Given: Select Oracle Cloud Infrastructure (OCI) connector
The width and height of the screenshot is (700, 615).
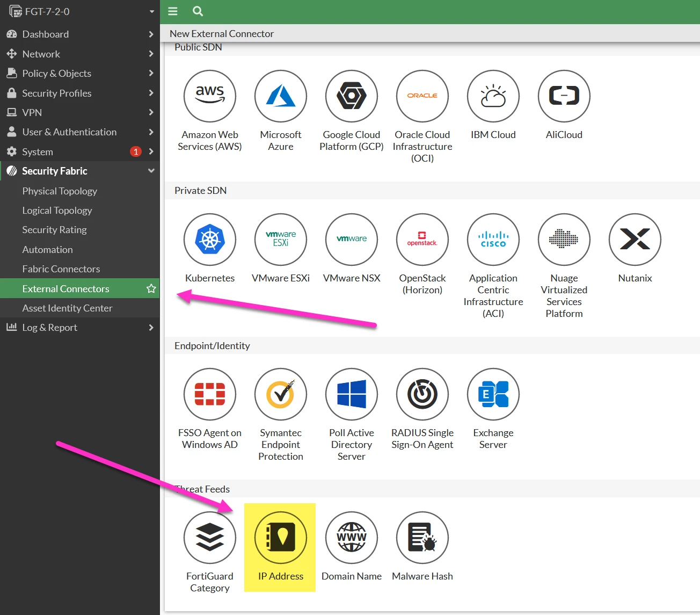Looking at the screenshot, I should (x=422, y=96).
